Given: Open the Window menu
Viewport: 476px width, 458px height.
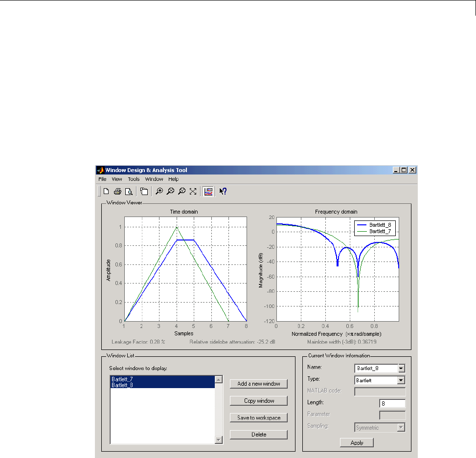Looking at the screenshot, I should (x=154, y=179).
